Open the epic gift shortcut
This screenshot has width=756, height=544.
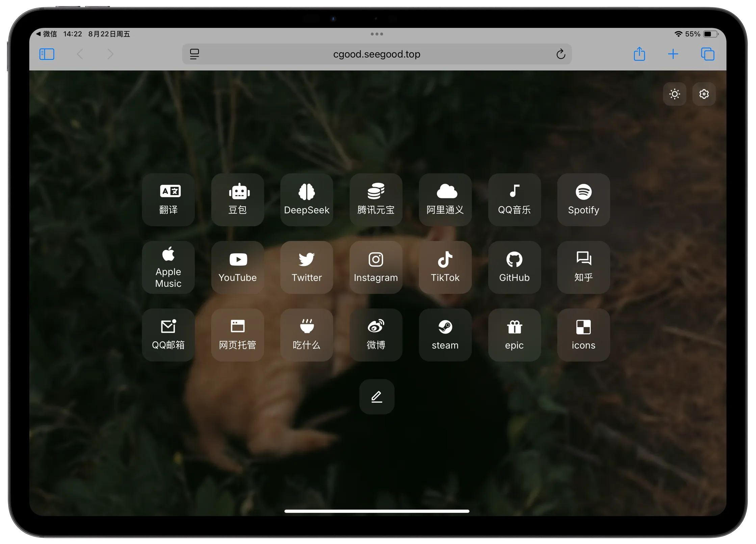514,335
